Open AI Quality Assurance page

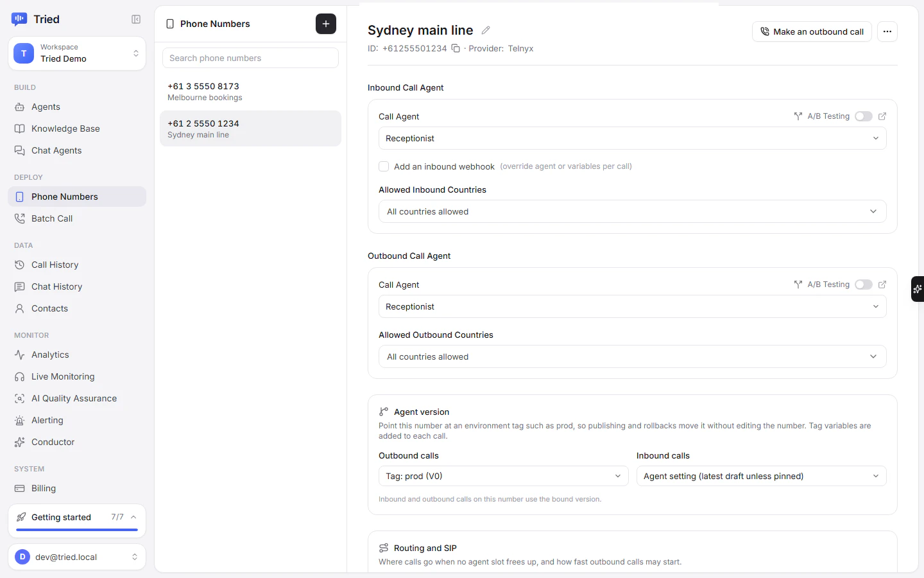coord(77,398)
